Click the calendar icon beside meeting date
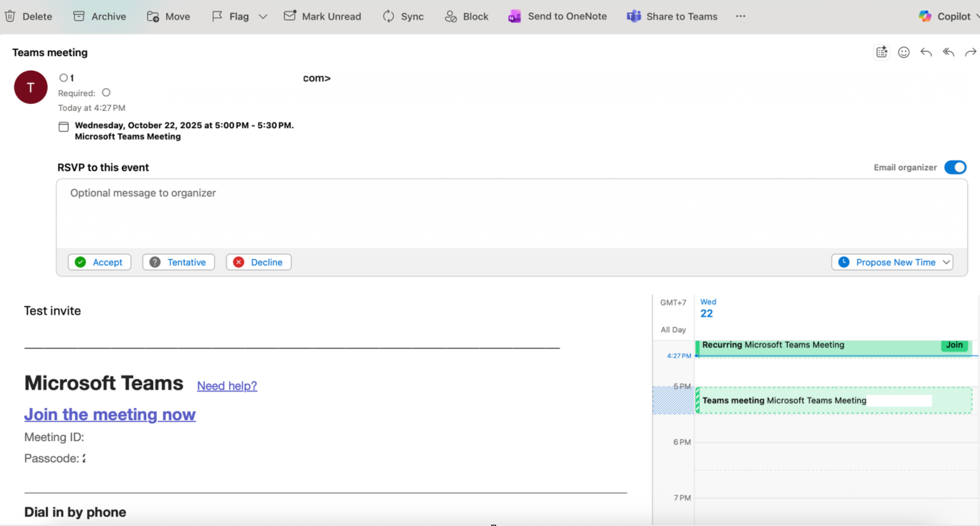This screenshot has width=980, height=526. [64, 127]
